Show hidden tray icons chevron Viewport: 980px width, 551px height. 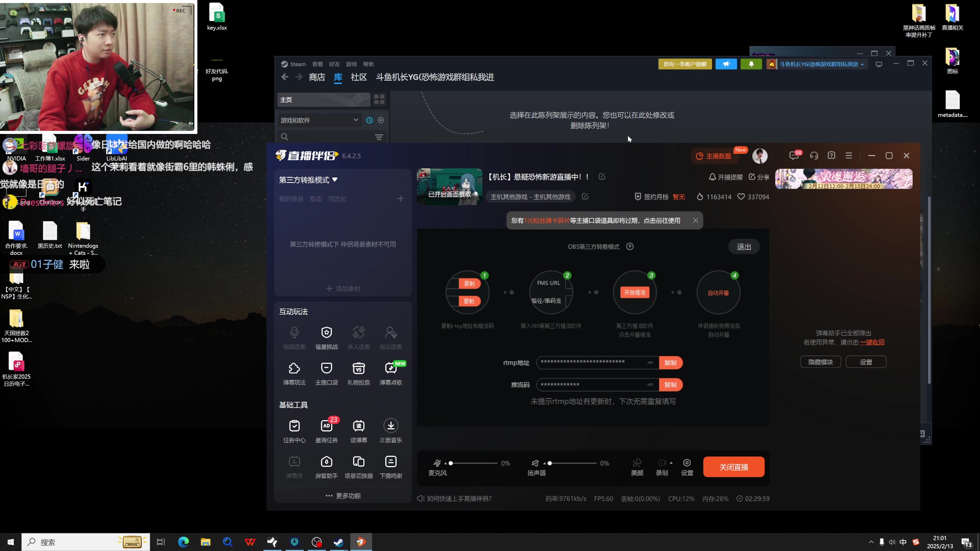coord(871,542)
